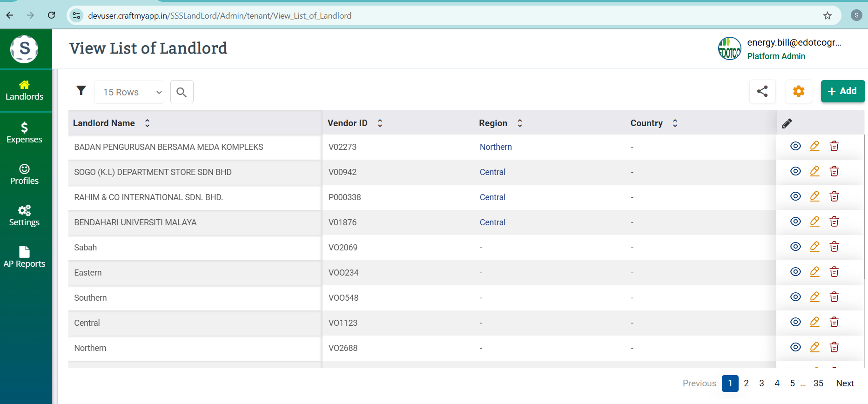
Task: Delete the BADAN PENGURUSAN BERSAMA row
Action: click(x=834, y=146)
